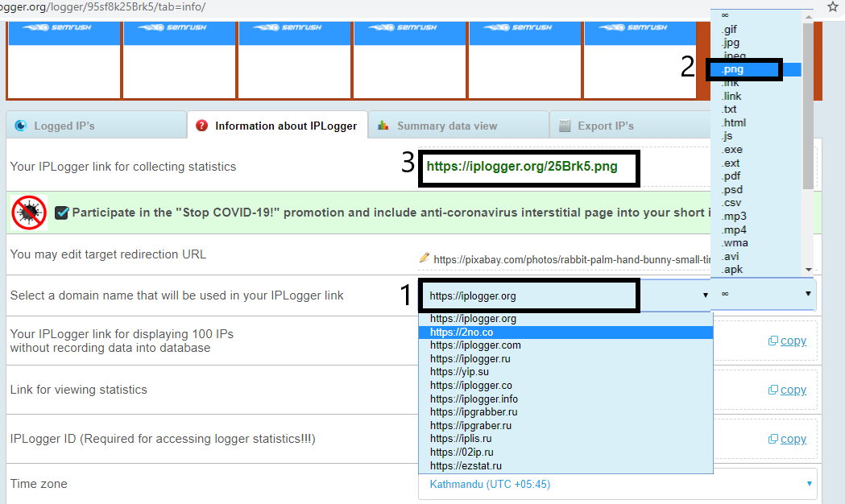Click the extension list scroll up arrow
The width and height of the screenshot is (845, 504).
tap(809, 17)
